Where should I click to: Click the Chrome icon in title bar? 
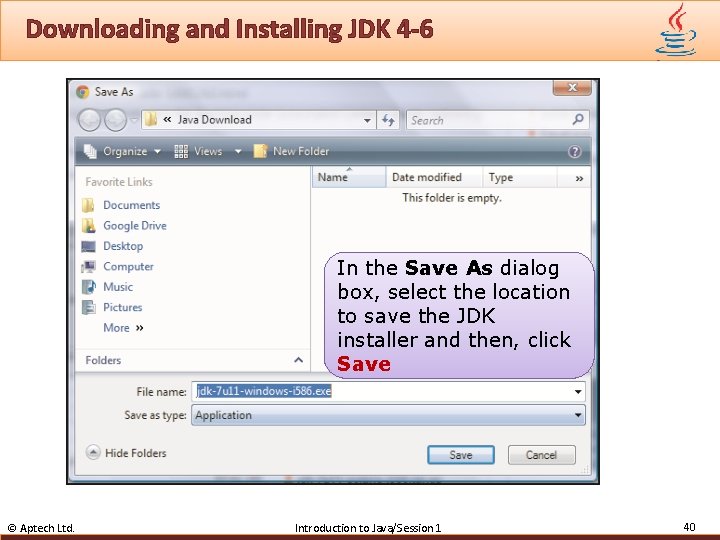coord(83,92)
